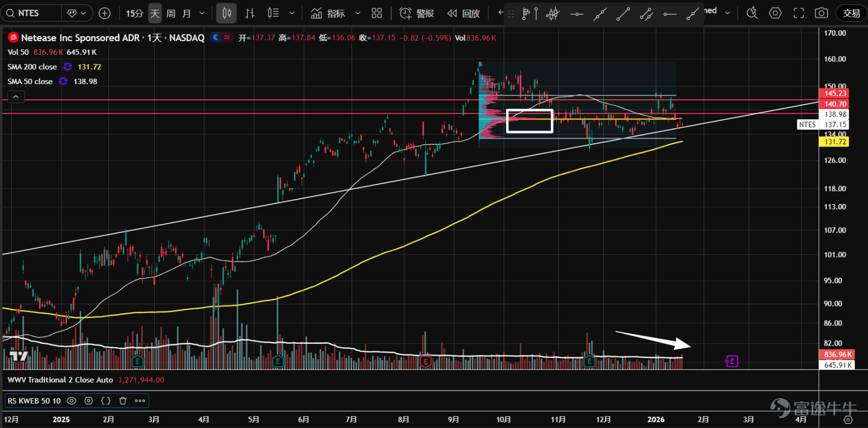The height and width of the screenshot is (428, 868).
Task: Select the ray drawing tool
Action: [x=692, y=14]
